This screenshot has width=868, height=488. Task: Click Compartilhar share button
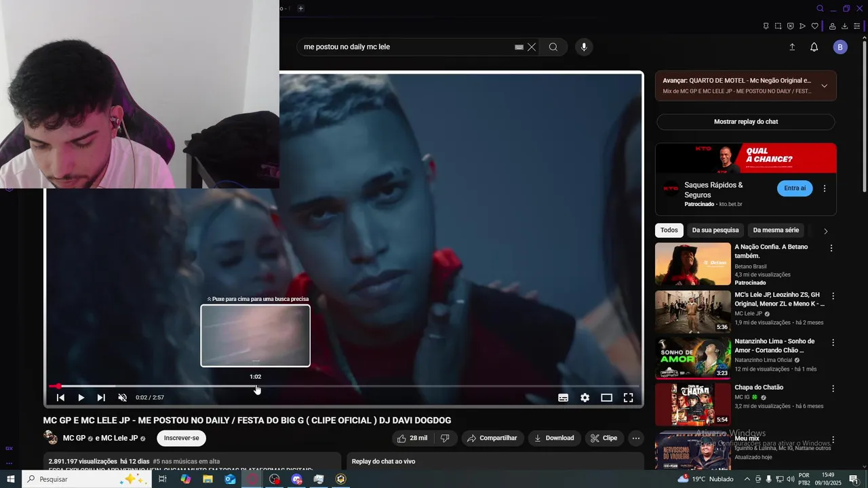(492, 439)
